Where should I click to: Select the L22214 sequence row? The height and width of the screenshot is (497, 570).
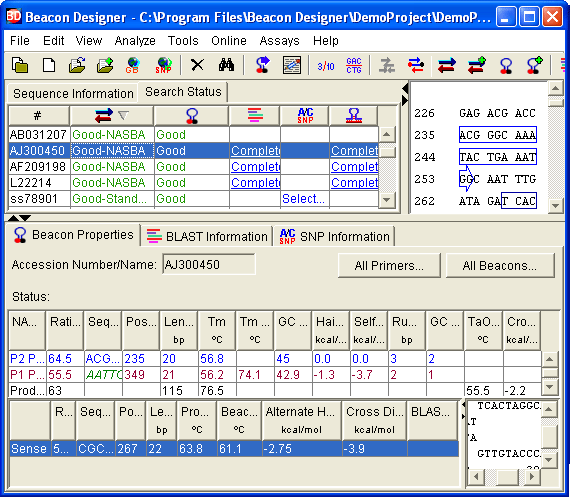[x=193, y=183]
